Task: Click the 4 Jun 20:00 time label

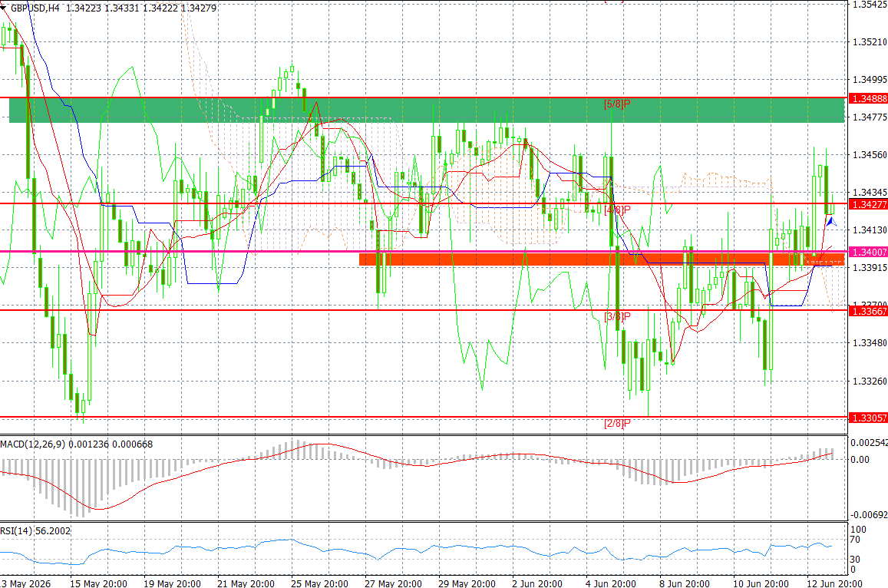Action: pyautogui.click(x=610, y=583)
